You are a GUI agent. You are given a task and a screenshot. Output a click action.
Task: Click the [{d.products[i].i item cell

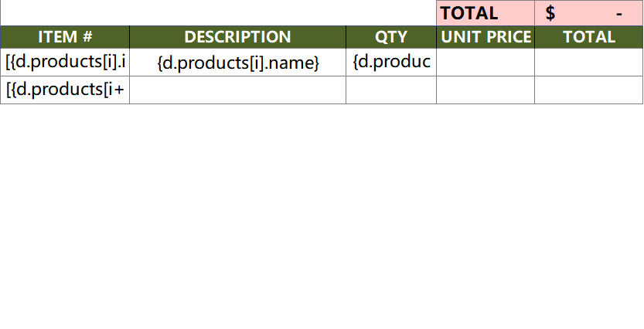65,63
